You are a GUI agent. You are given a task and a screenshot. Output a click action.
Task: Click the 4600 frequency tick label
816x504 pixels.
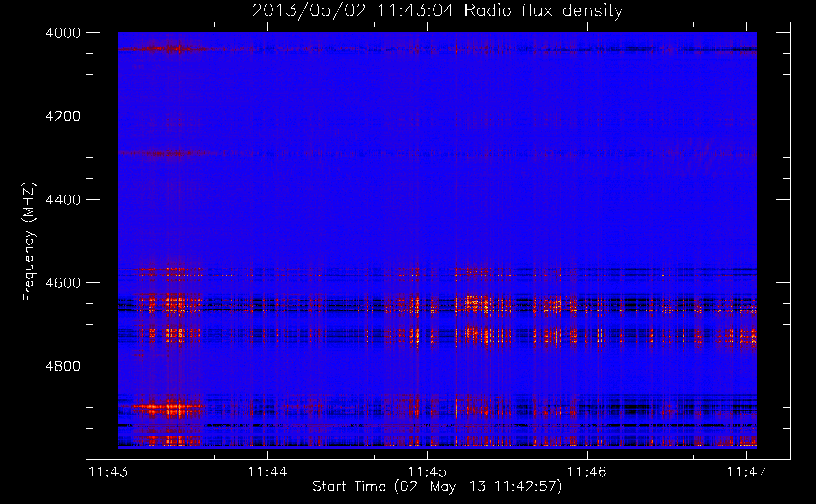click(63, 283)
